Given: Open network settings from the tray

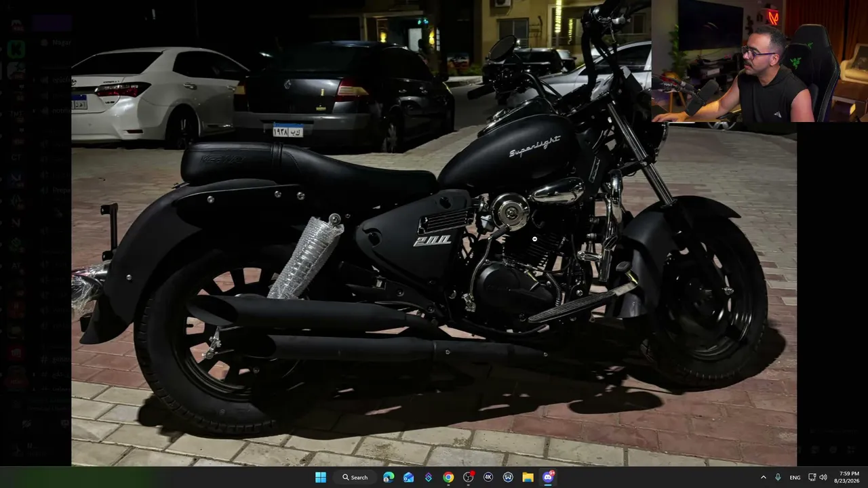Looking at the screenshot, I should click(812, 477).
